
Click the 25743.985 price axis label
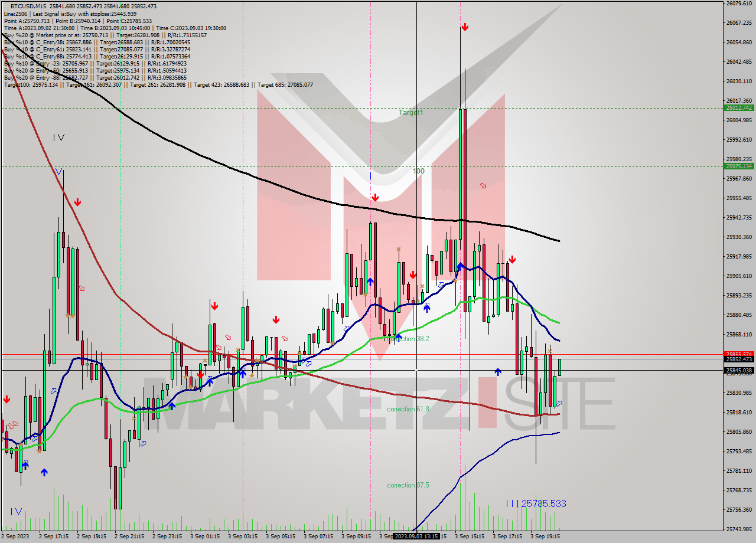click(739, 529)
